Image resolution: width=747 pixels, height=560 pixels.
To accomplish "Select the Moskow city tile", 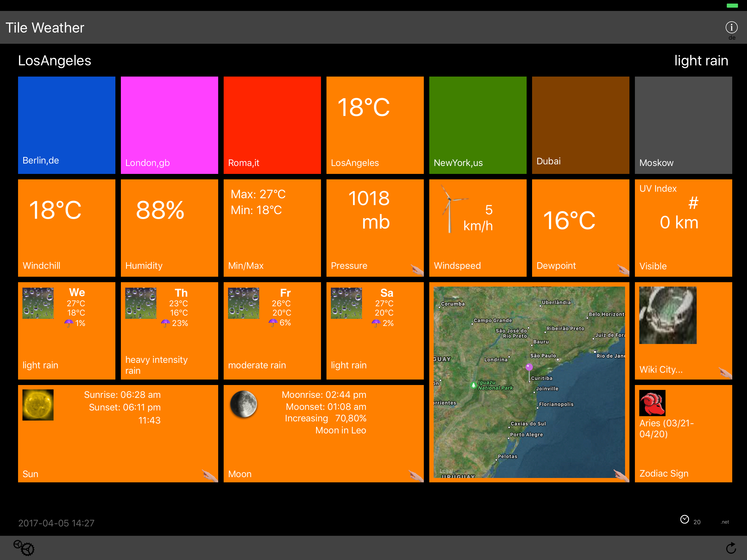I will [x=683, y=125].
